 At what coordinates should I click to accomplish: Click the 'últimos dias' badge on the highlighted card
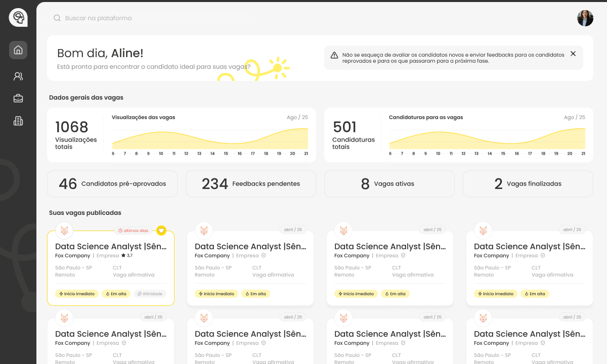(x=133, y=231)
